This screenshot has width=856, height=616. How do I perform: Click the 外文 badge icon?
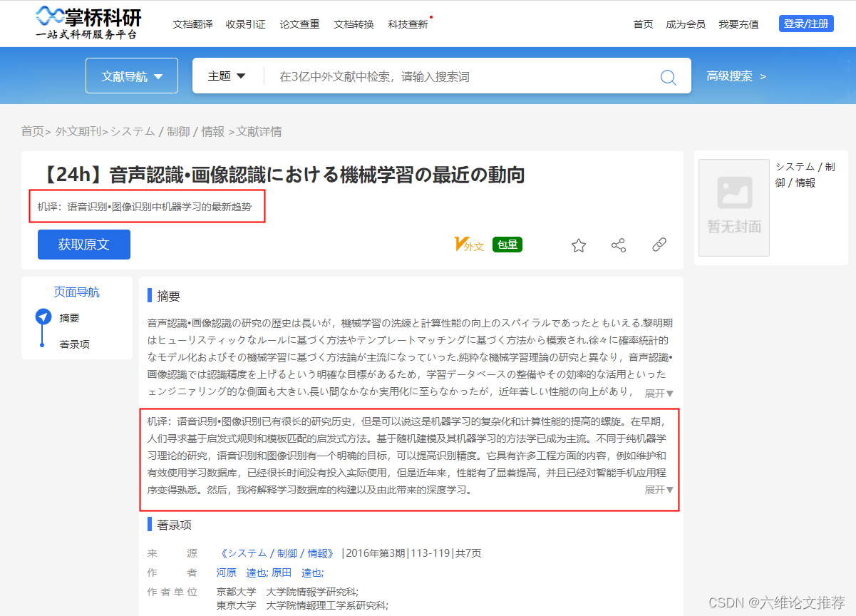[x=470, y=245]
